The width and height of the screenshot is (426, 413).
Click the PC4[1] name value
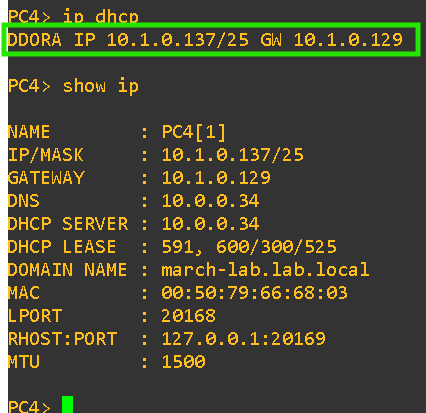coord(194,132)
